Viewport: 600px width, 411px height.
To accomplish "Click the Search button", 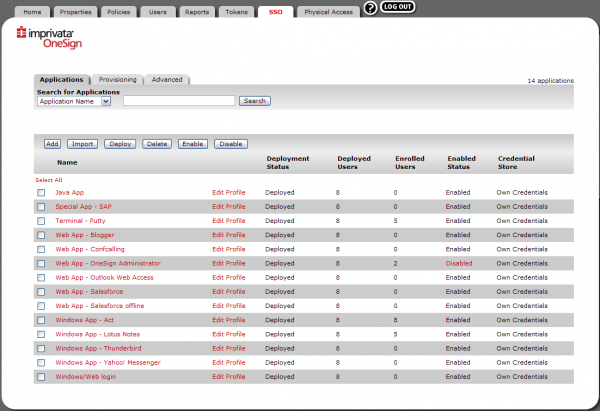I will (x=255, y=101).
